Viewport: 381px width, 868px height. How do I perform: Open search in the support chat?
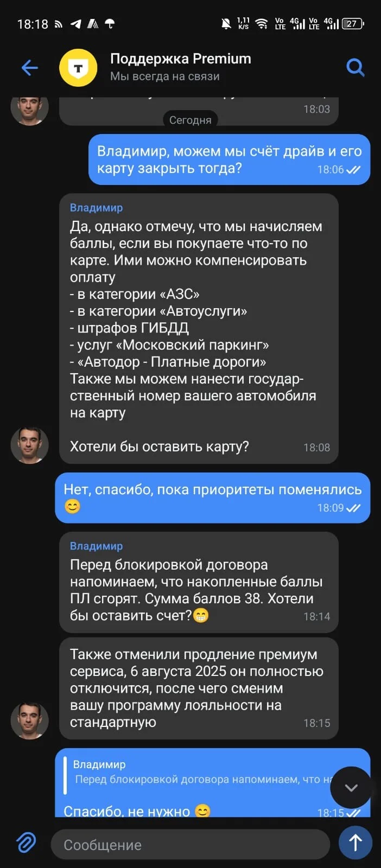(355, 68)
